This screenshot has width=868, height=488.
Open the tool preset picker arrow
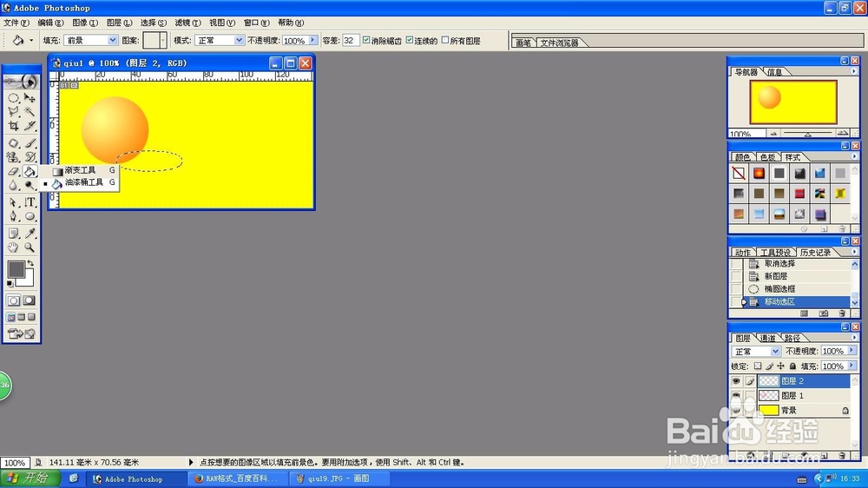point(31,40)
